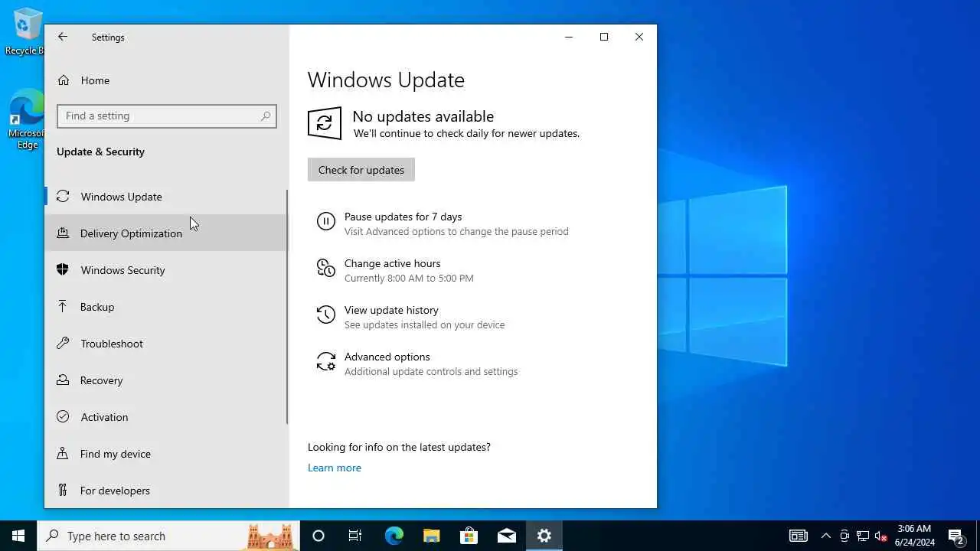The image size is (980, 551).
Task: Click the back arrow in Settings
Action: (x=63, y=37)
